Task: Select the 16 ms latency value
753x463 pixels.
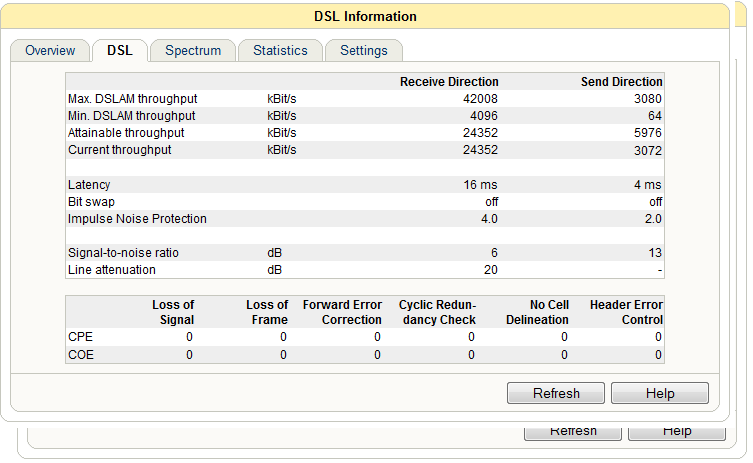Action: coord(480,185)
